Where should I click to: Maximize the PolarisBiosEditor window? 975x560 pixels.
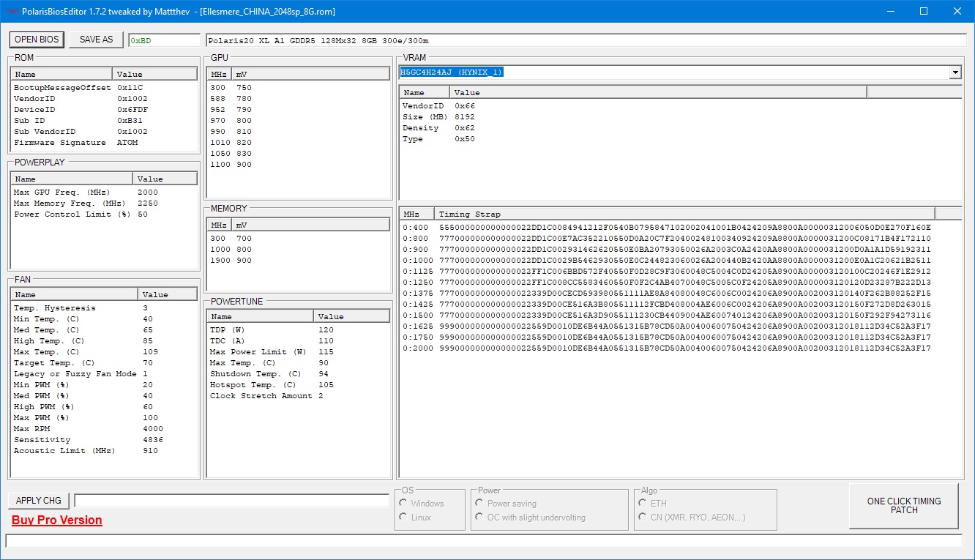924,12
